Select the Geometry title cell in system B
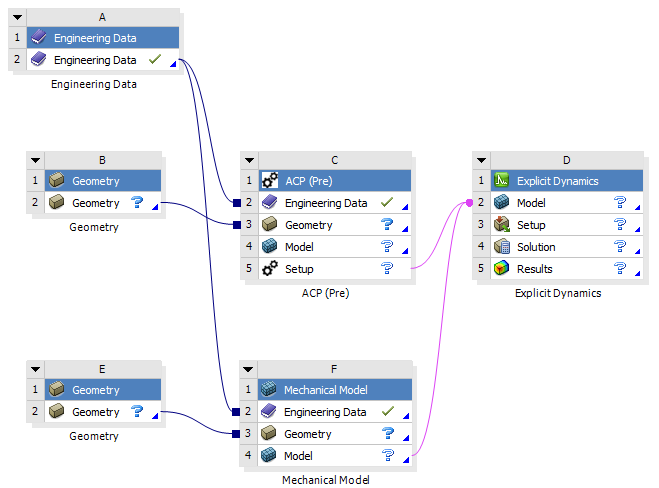The width and height of the screenshot is (659, 488). tap(103, 181)
